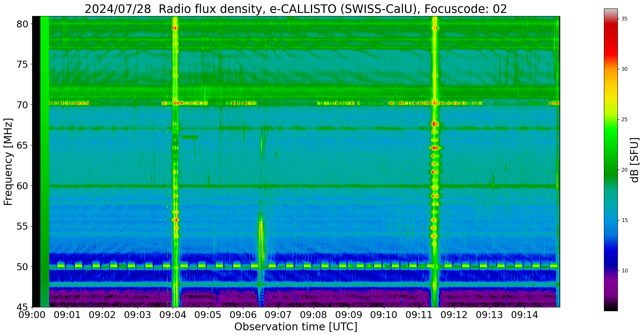The image size is (644, 336).
Task: Click the colorbar tick label 15
Action: pos(624,220)
